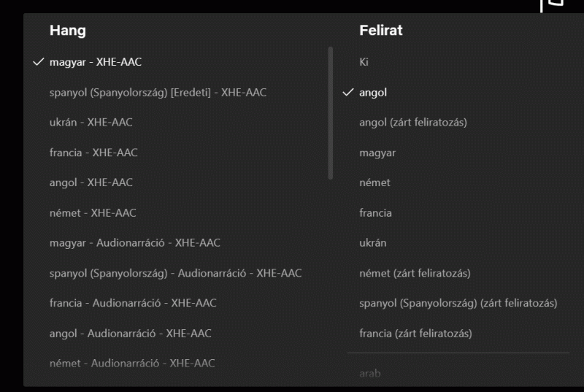Image resolution: width=584 pixels, height=392 pixels.
Task: Choose német XHE-AAC audio track
Action: (93, 213)
